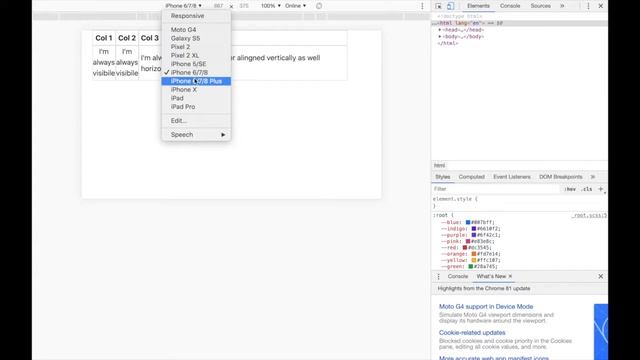The width and height of the screenshot is (640, 360).
Task: Click the --indigo color swatch
Action: click(473, 229)
